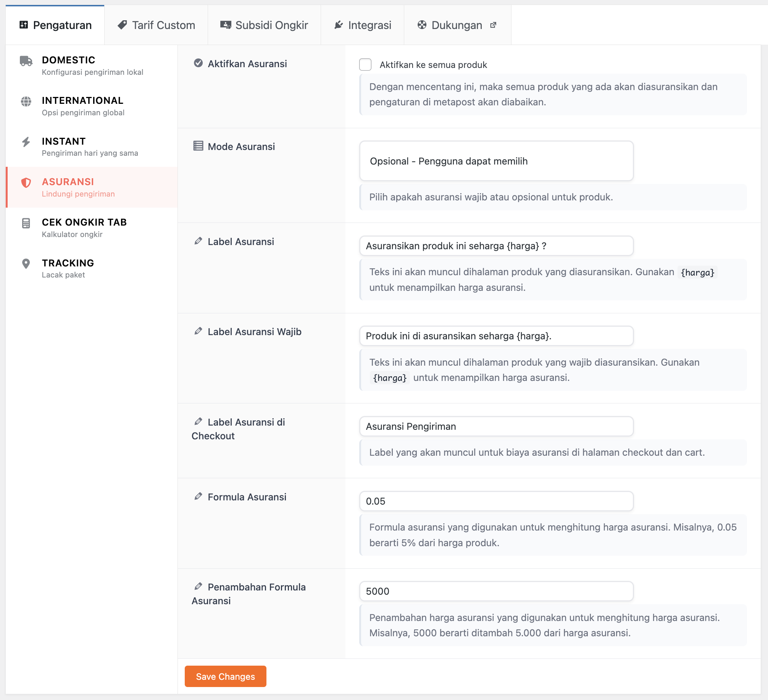Go to the Pengaturan tab

(x=55, y=25)
